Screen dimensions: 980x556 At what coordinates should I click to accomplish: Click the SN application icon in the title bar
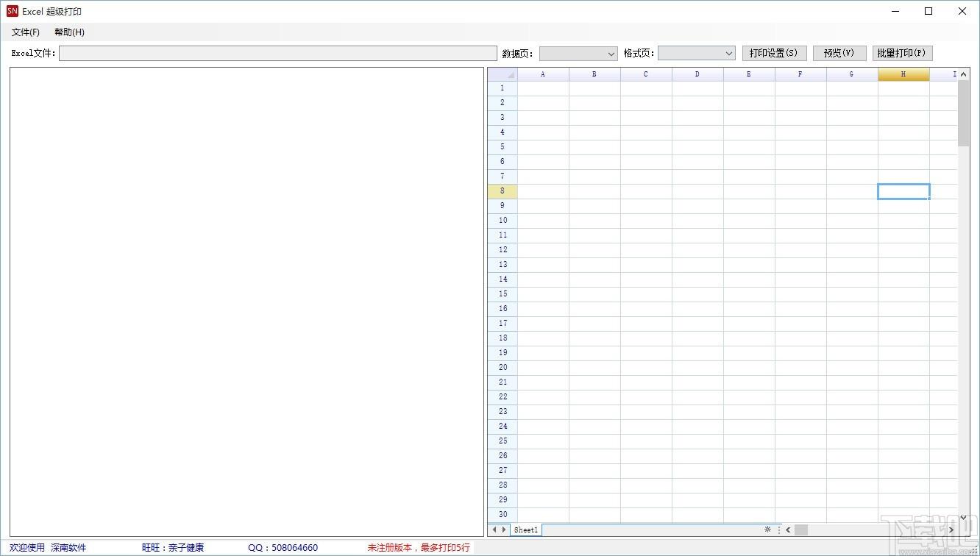pyautogui.click(x=12, y=11)
